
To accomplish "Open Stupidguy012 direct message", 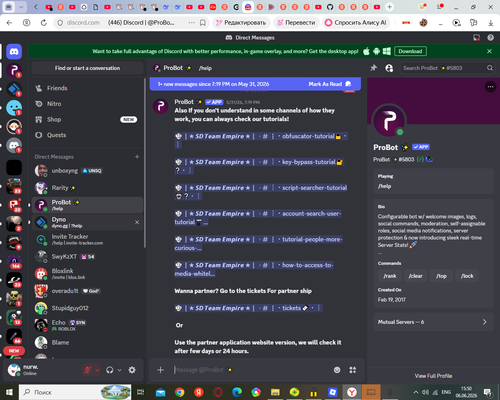I will click(x=87, y=308).
